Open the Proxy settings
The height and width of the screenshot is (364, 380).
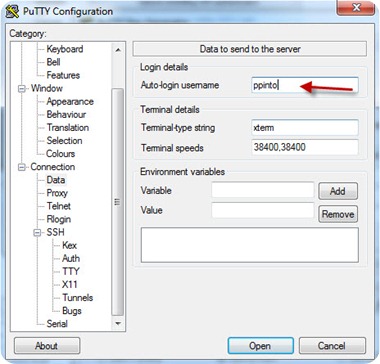[x=57, y=193]
